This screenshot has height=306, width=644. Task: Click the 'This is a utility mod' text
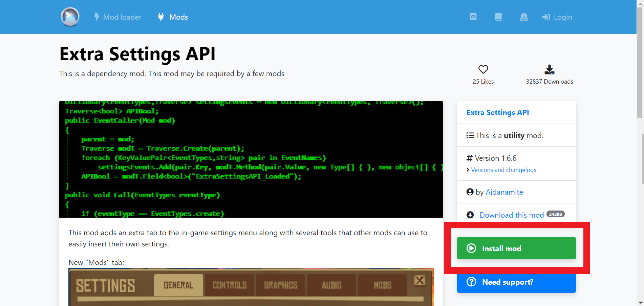tap(509, 135)
